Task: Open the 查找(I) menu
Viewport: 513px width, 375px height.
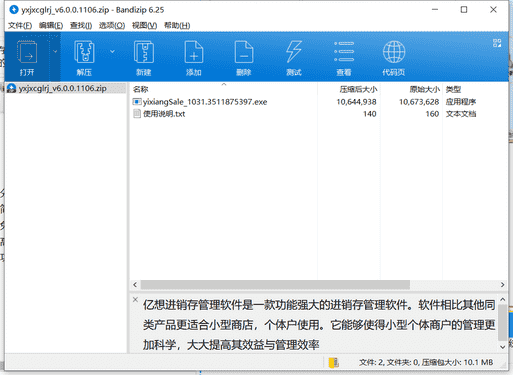Action: 81,25
